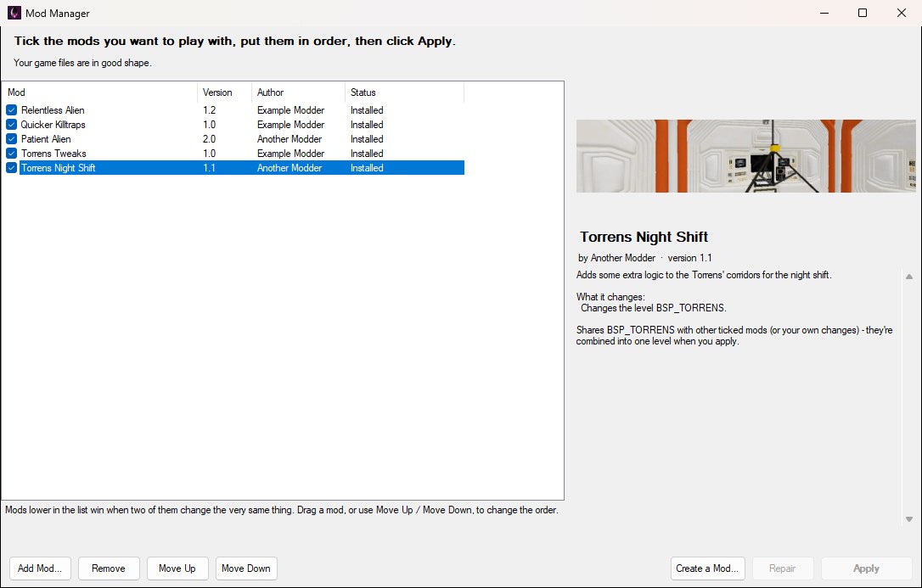This screenshot has width=922, height=588.
Task: Click the Add Mod... button
Action: [x=40, y=568]
